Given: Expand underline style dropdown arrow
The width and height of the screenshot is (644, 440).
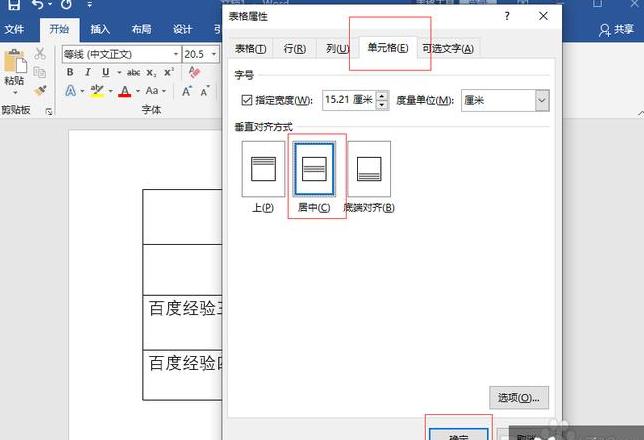Looking at the screenshot, I should pos(119,73).
